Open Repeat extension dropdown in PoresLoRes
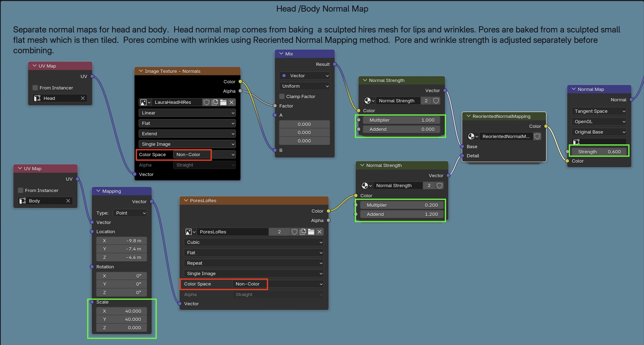 click(254, 263)
